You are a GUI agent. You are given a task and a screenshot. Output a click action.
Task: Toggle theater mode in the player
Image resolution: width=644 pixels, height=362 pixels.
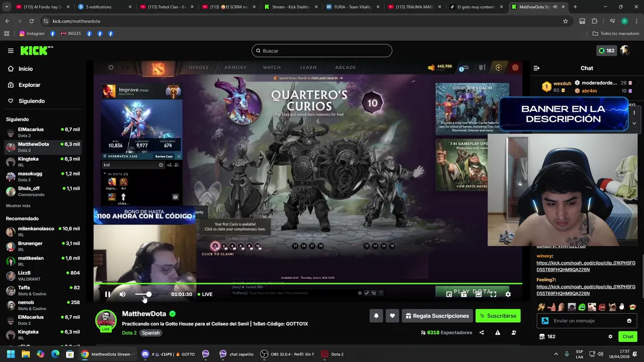point(478,294)
